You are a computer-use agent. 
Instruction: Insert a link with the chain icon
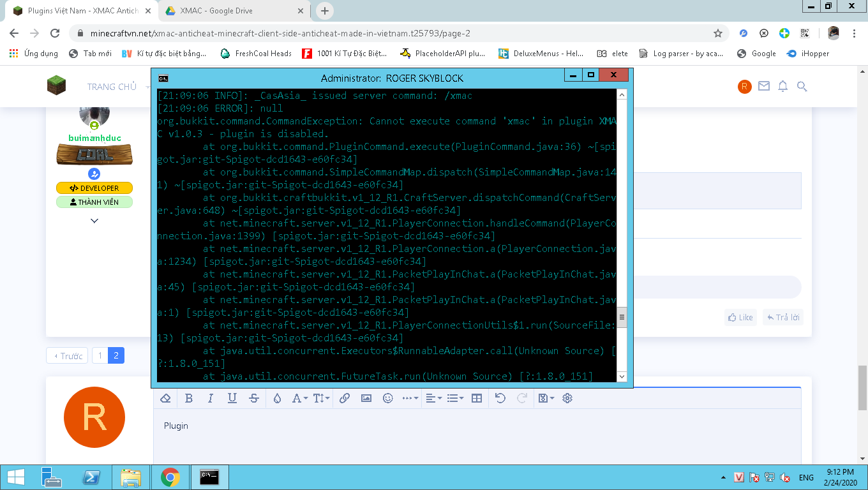345,398
